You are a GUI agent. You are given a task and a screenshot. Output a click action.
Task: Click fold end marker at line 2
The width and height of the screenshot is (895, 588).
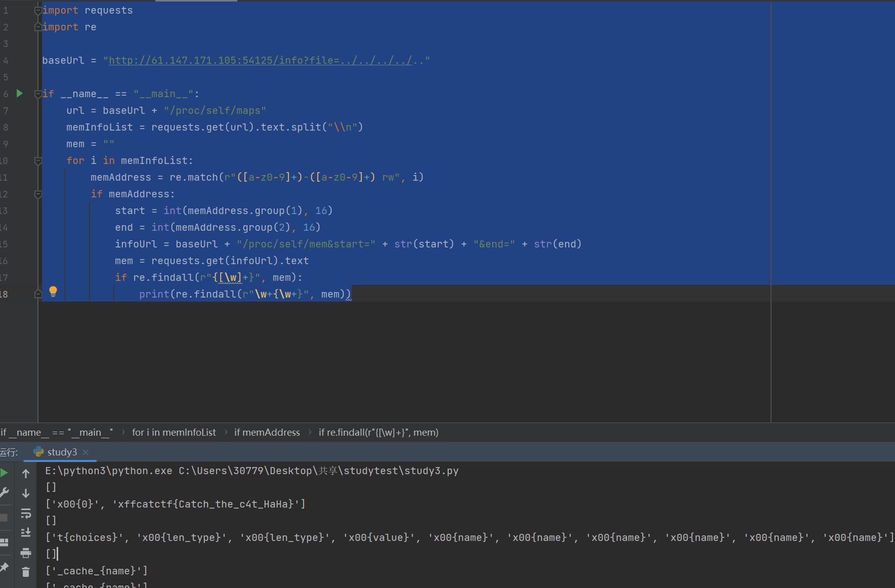point(38,27)
